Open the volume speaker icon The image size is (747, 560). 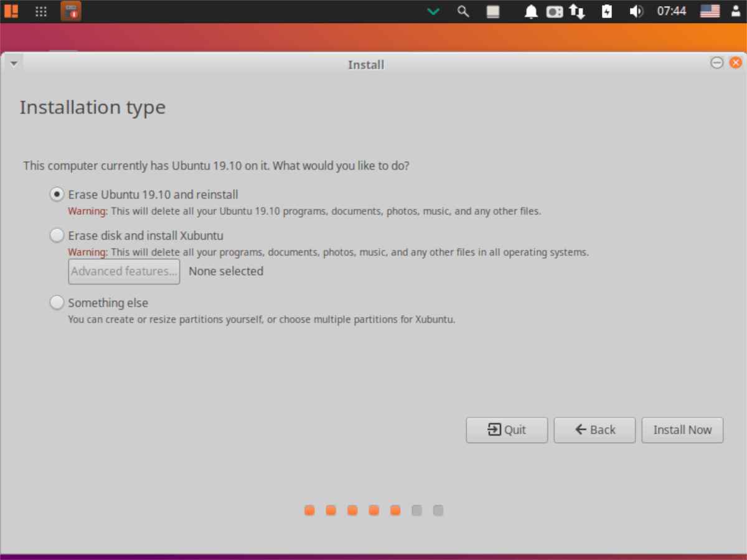click(636, 11)
